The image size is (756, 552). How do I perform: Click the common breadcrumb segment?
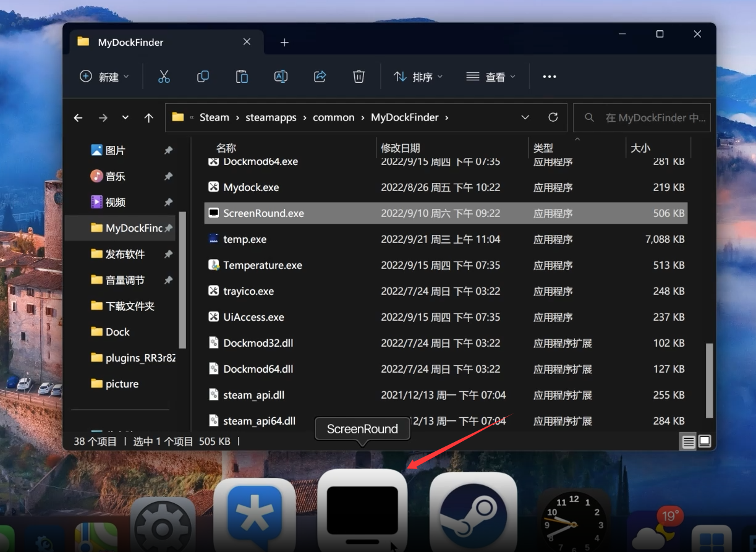point(334,117)
